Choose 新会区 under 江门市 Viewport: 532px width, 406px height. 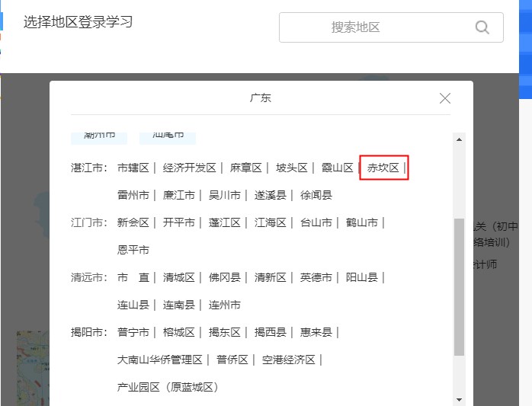click(x=133, y=223)
